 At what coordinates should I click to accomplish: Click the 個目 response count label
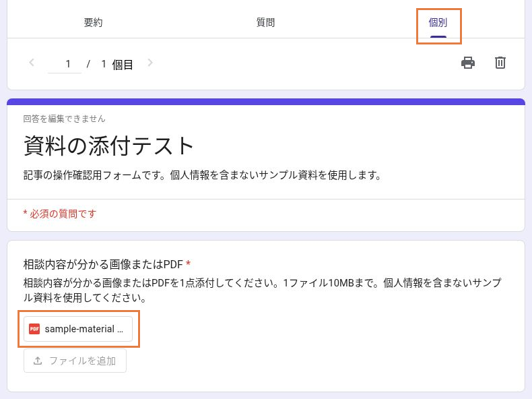point(123,65)
